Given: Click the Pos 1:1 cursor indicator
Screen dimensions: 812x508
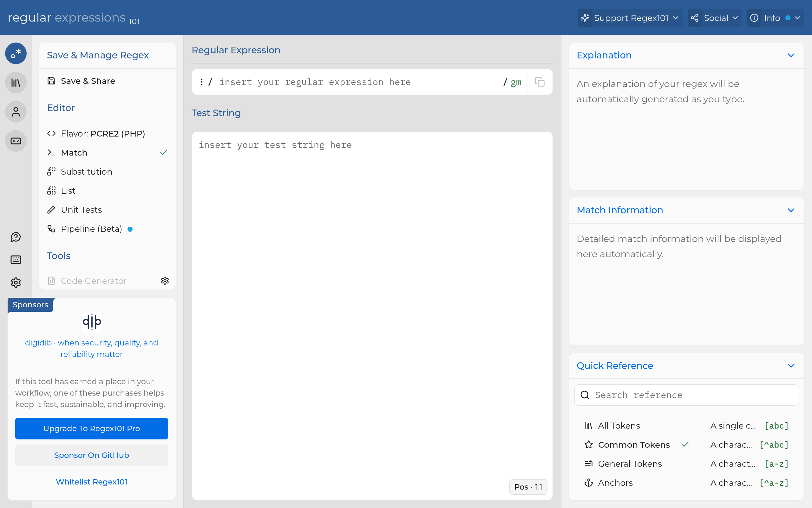Looking at the screenshot, I should point(528,487).
